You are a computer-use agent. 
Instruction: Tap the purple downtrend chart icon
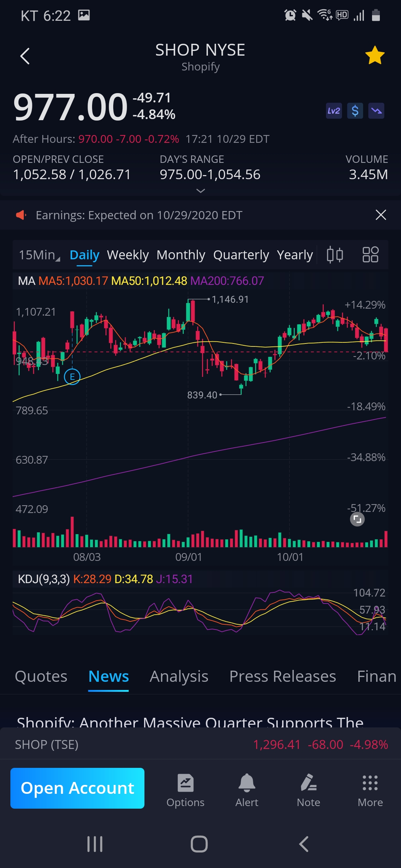(x=376, y=111)
